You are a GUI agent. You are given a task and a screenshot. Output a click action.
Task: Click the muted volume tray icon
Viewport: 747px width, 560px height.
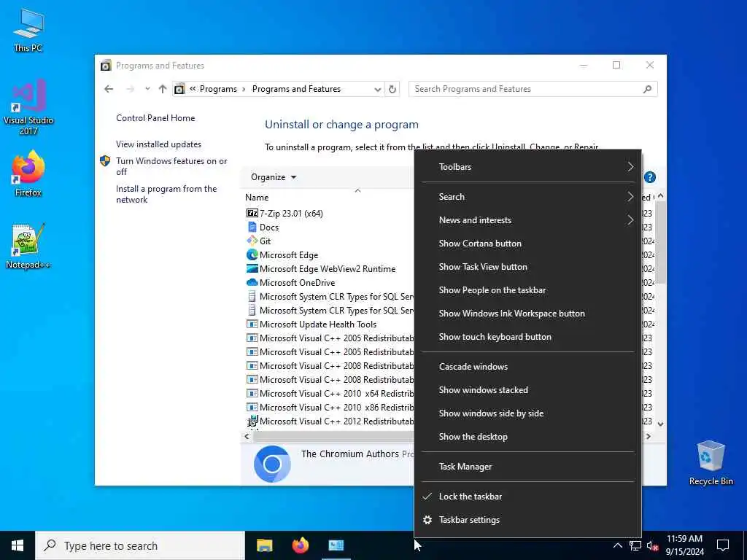(x=652, y=545)
